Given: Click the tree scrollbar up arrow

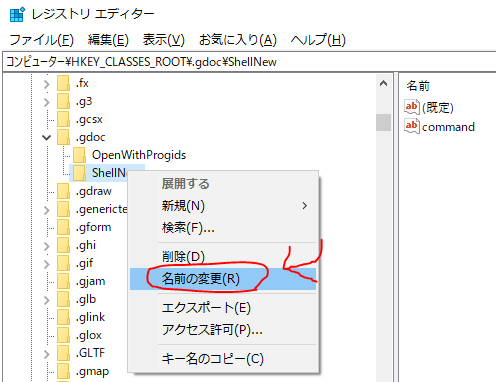Looking at the screenshot, I should coord(383,83).
